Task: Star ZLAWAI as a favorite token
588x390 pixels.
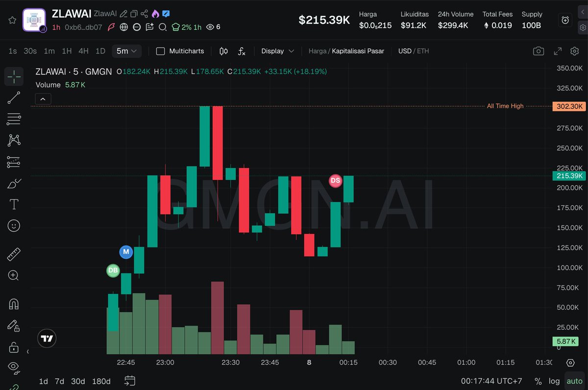Action: pyautogui.click(x=13, y=20)
